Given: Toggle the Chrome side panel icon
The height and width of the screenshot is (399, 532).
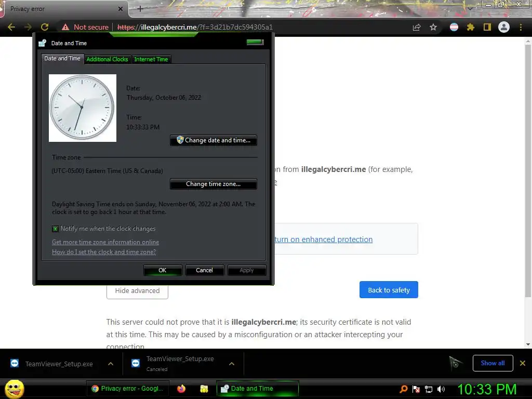Looking at the screenshot, I should (487, 27).
